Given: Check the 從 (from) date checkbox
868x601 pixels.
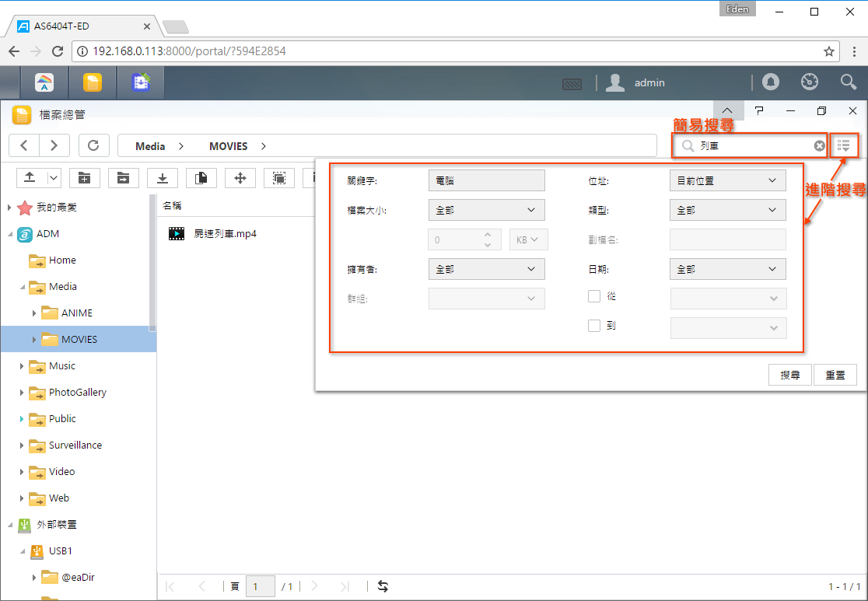Looking at the screenshot, I should (594, 296).
